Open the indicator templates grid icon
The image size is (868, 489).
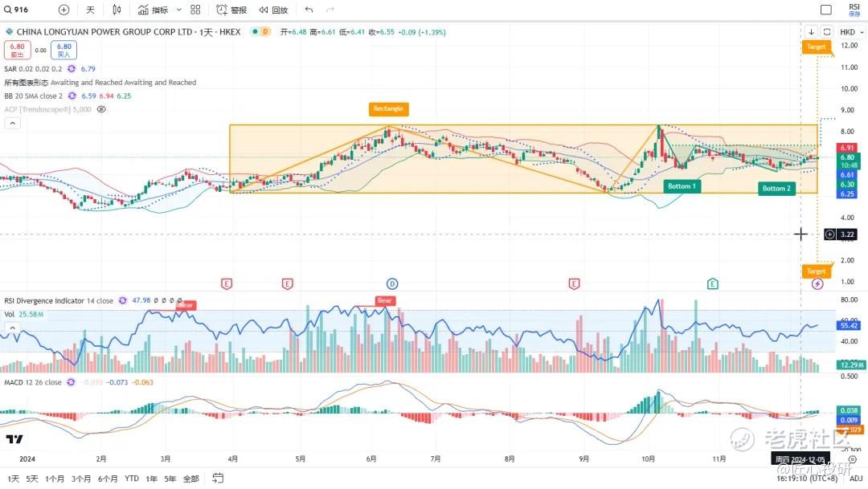tap(195, 10)
